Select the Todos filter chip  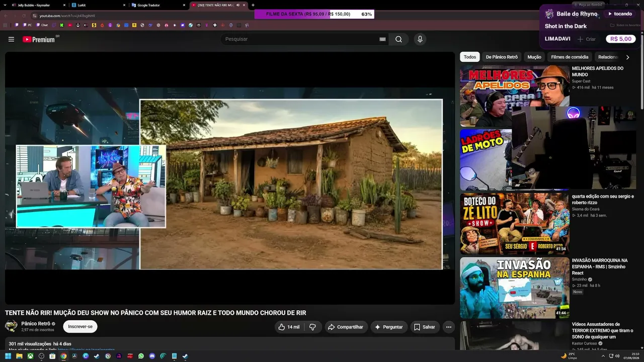click(x=470, y=57)
